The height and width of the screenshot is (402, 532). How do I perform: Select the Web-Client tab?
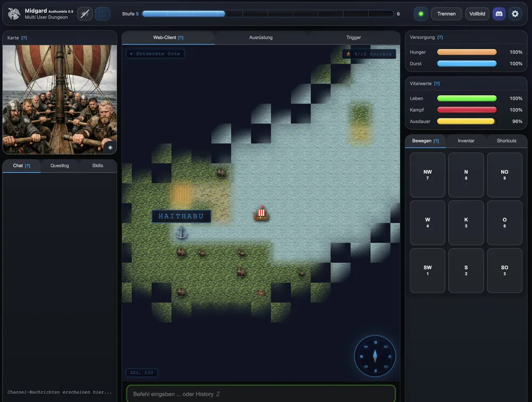point(168,38)
